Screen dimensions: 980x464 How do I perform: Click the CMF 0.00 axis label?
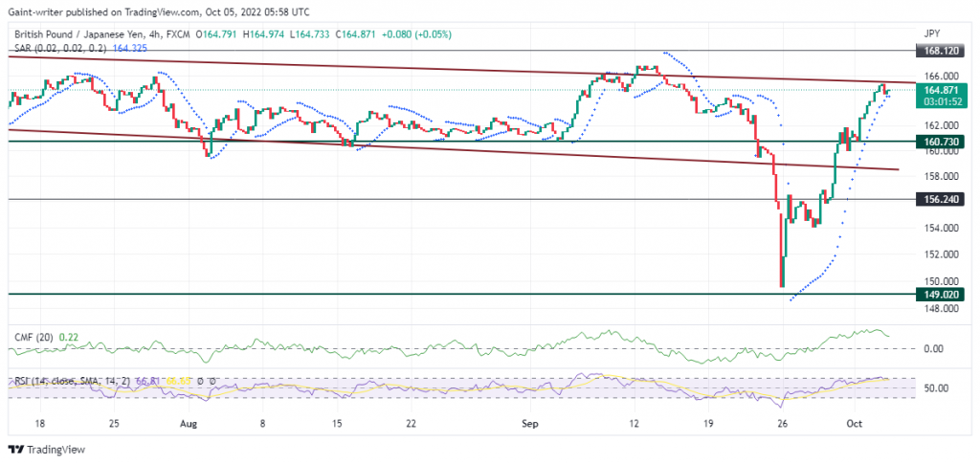[934, 348]
